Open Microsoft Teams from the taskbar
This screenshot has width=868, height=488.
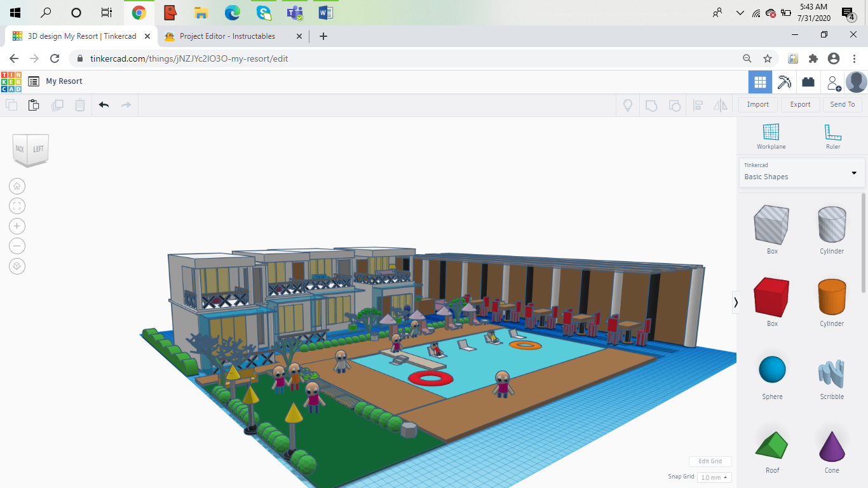[294, 13]
